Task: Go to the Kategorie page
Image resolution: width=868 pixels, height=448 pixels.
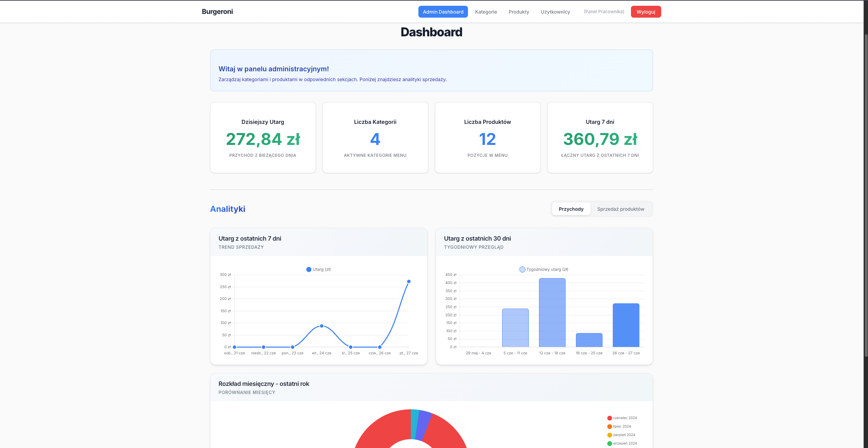Action: [x=486, y=12]
